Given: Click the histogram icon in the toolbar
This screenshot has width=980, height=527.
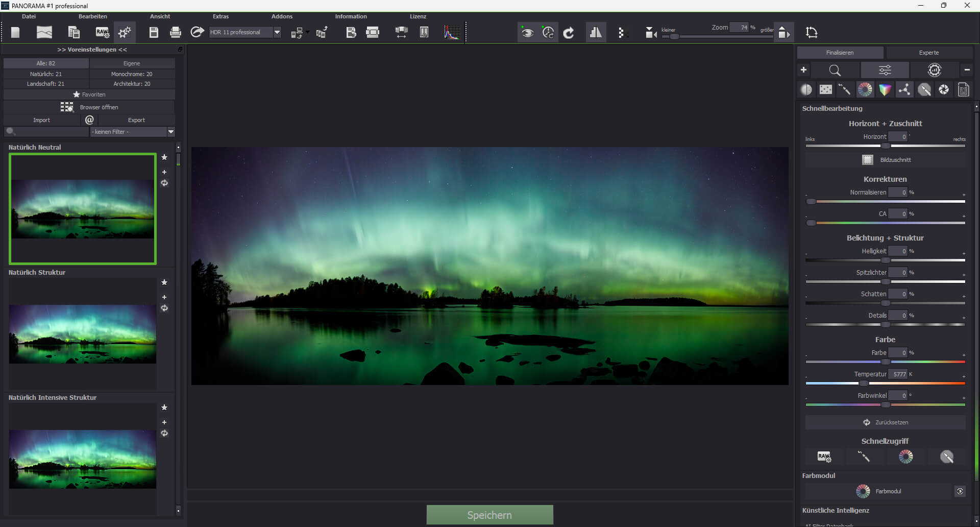Looking at the screenshot, I should 451,33.
